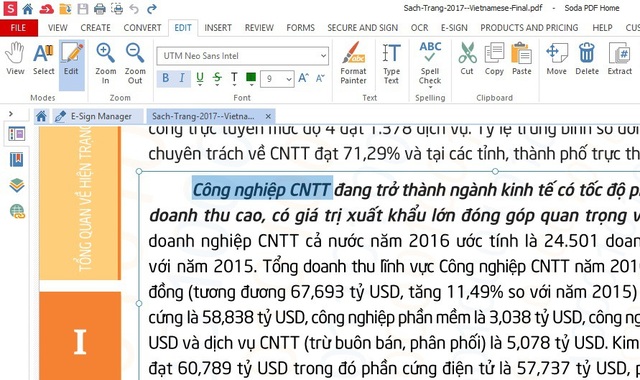Choose the Type Text tool

(391, 63)
